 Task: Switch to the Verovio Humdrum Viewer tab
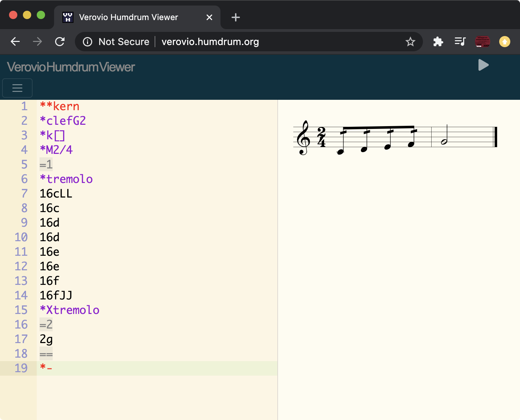[x=128, y=17]
